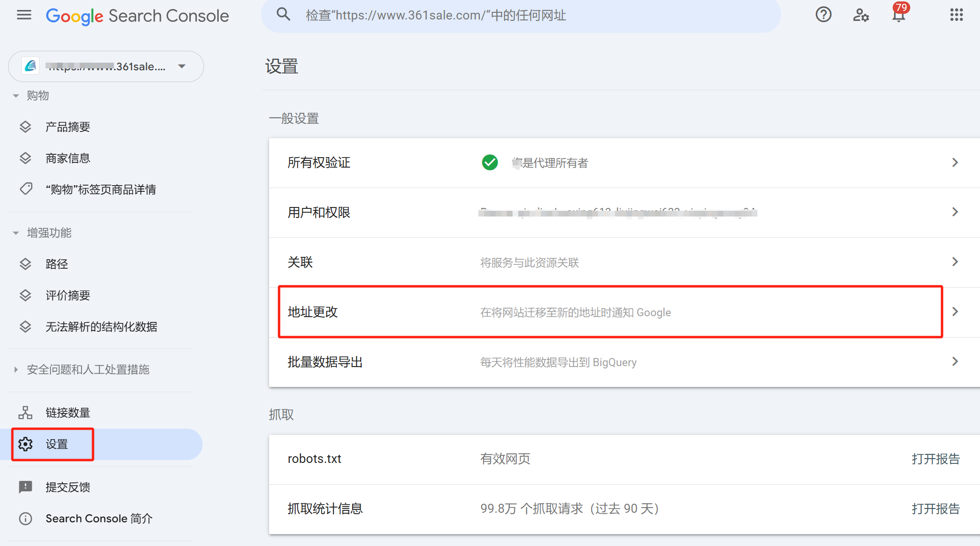Viewport: 980px width, 546px height.
Task: Open 无法解析的结构化数据 sidebar item
Action: pos(101,327)
